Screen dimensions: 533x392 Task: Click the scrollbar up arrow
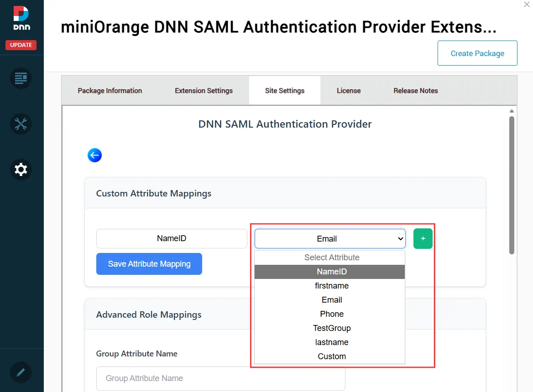tap(512, 111)
